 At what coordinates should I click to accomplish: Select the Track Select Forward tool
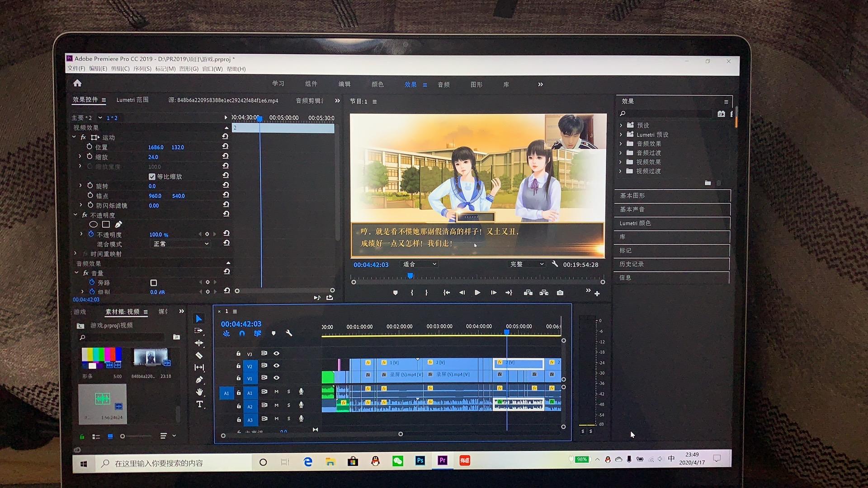coord(199,331)
